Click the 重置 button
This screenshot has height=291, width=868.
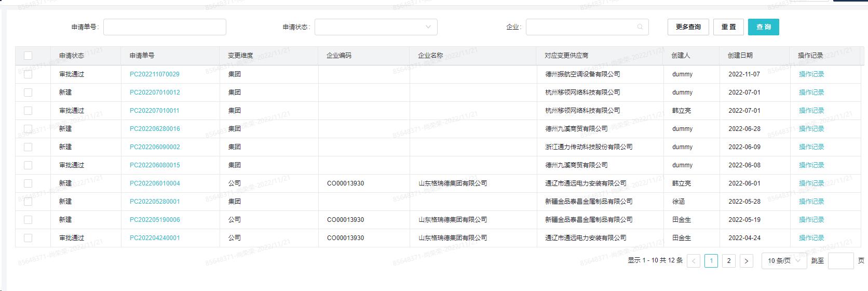pos(728,27)
